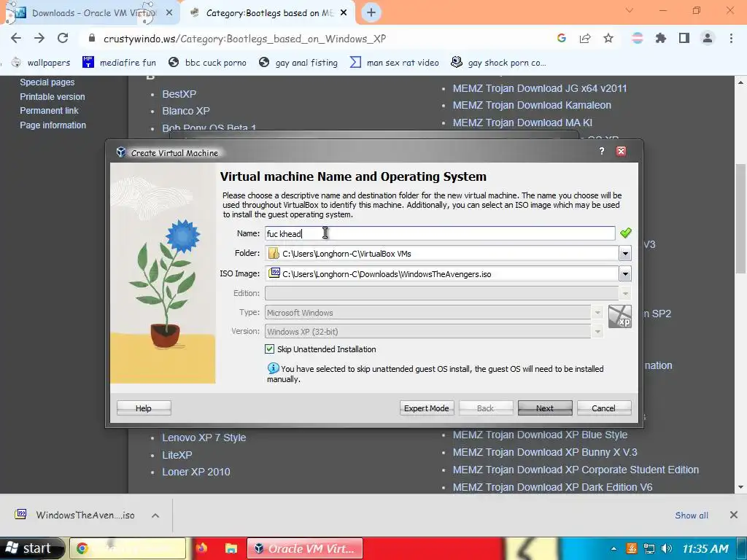Open the Lenovo XP 7 Style link

pos(204,437)
